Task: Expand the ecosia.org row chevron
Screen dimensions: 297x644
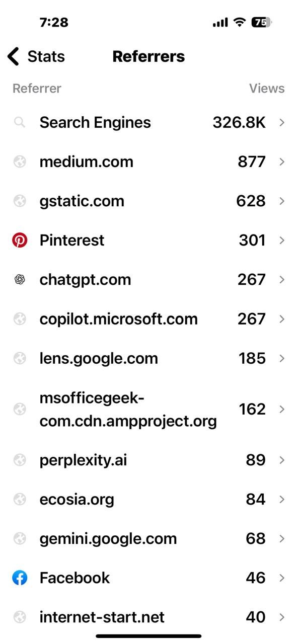Action: [282, 499]
